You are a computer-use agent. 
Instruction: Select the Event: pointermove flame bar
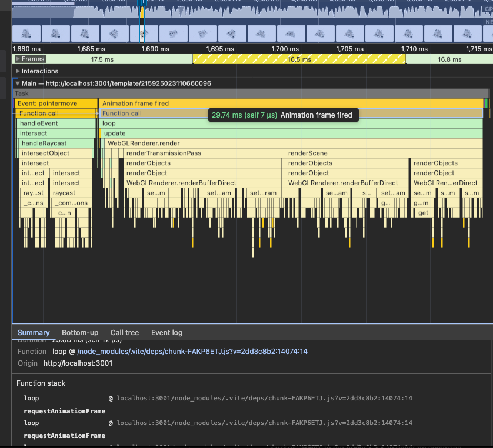click(x=55, y=103)
